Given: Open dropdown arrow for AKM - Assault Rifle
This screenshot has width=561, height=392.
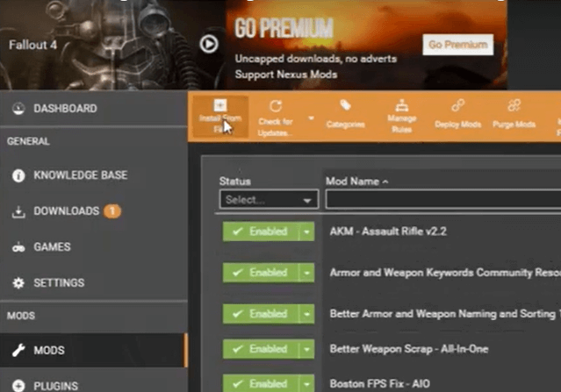Looking at the screenshot, I should click(306, 232).
